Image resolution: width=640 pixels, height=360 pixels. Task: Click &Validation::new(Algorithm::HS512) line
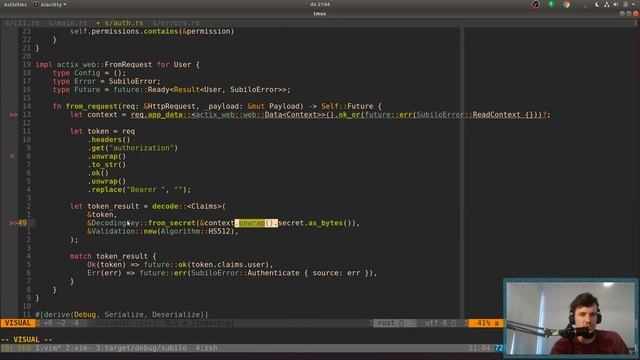click(x=162, y=231)
